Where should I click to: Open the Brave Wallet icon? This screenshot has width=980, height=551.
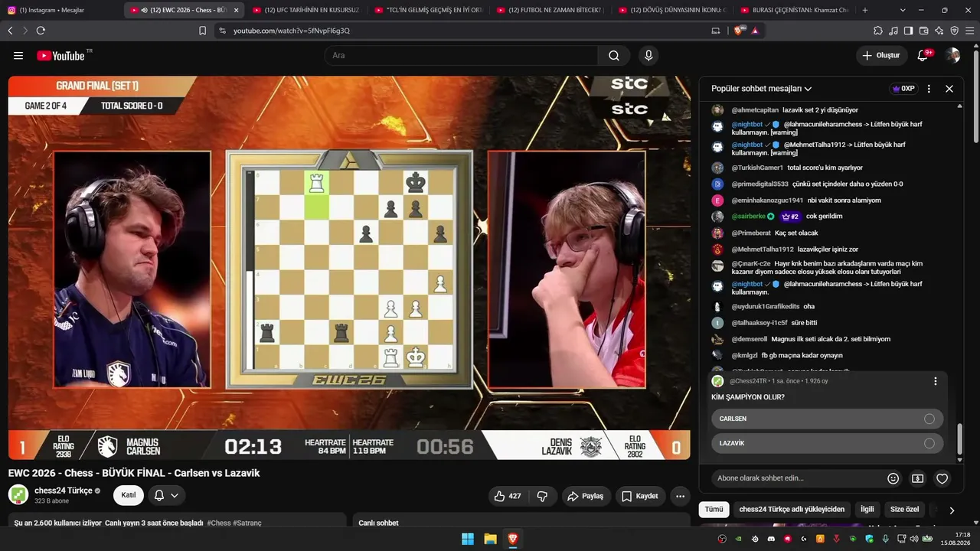click(x=923, y=31)
